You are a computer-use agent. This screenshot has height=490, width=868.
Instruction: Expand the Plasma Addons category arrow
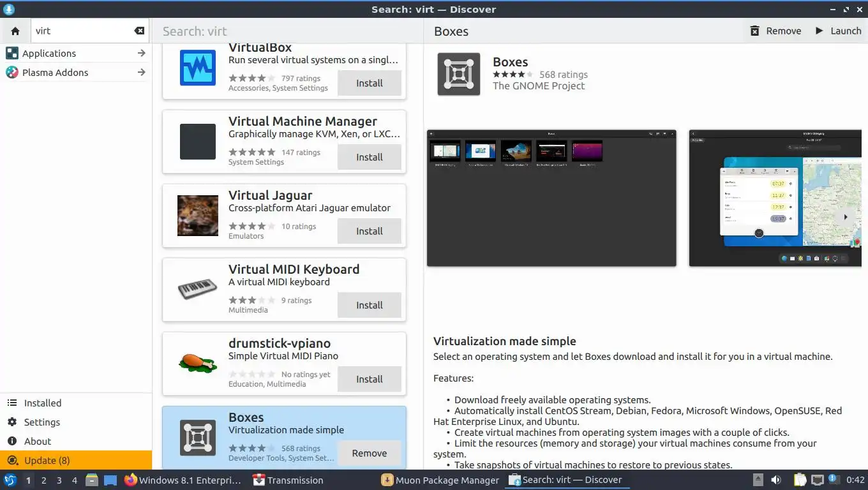click(142, 72)
